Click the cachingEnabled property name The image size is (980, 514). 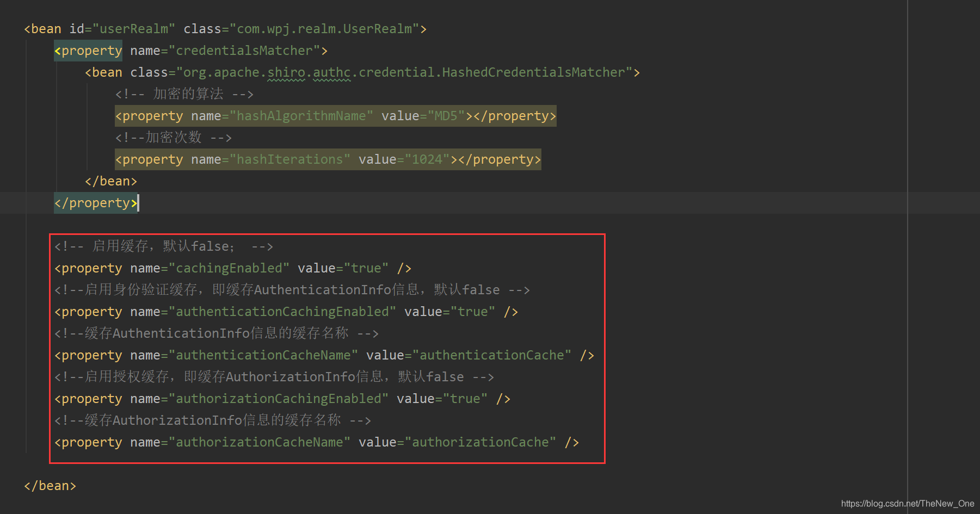(x=229, y=268)
